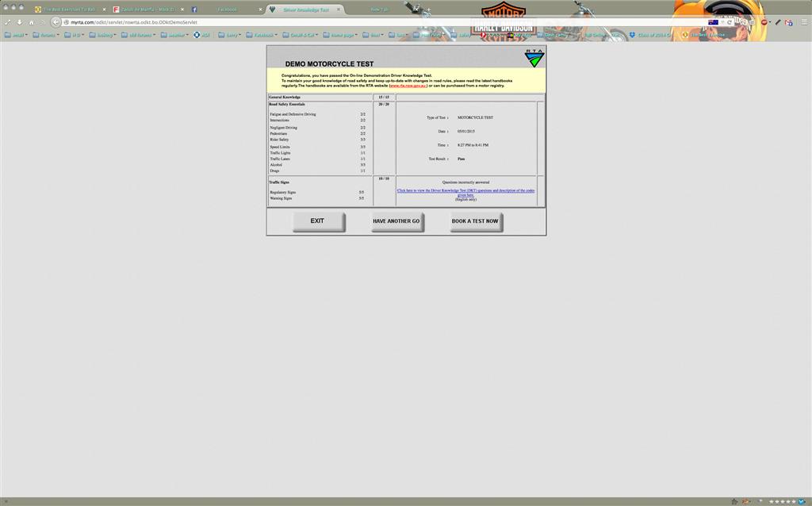Viewport: 812px width, 506px height.
Task: Click the Google icon in the toolbar
Action: pos(788,22)
